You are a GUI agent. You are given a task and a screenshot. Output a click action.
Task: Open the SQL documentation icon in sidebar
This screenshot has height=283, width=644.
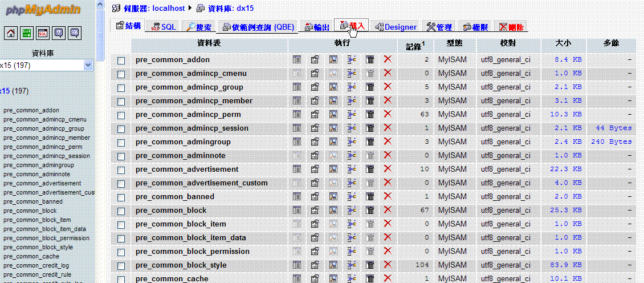tap(74, 33)
